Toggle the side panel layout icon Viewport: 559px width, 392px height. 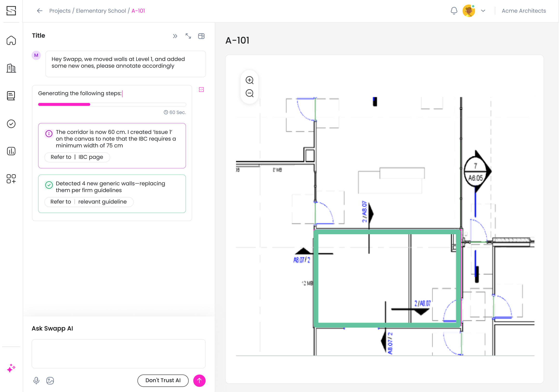[201, 36]
